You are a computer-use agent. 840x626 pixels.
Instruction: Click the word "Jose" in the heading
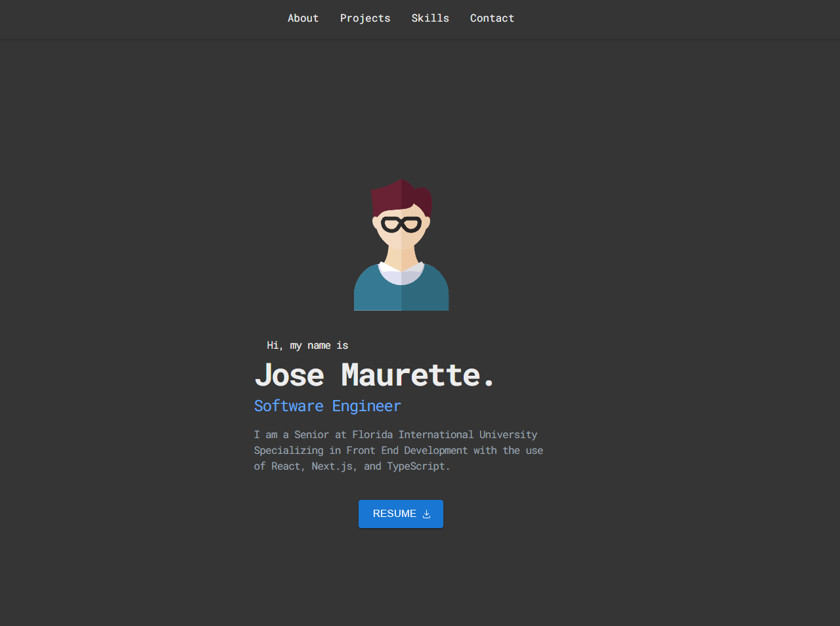pos(289,375)
